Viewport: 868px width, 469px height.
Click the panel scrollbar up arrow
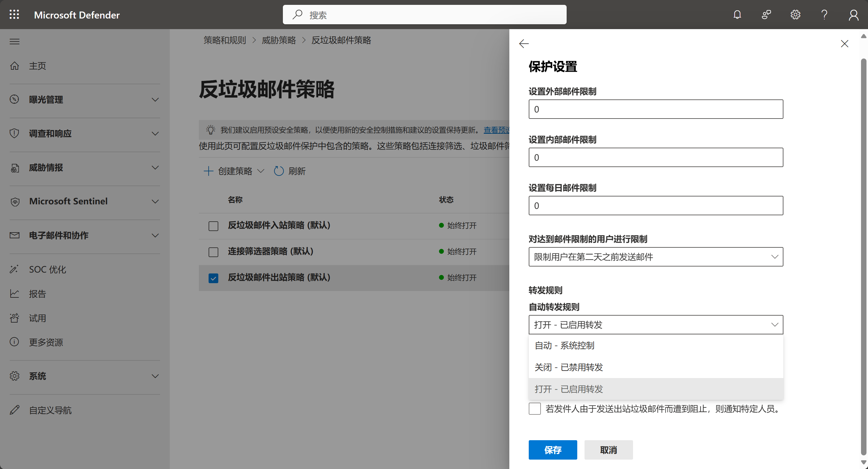[x=863, y=36]
